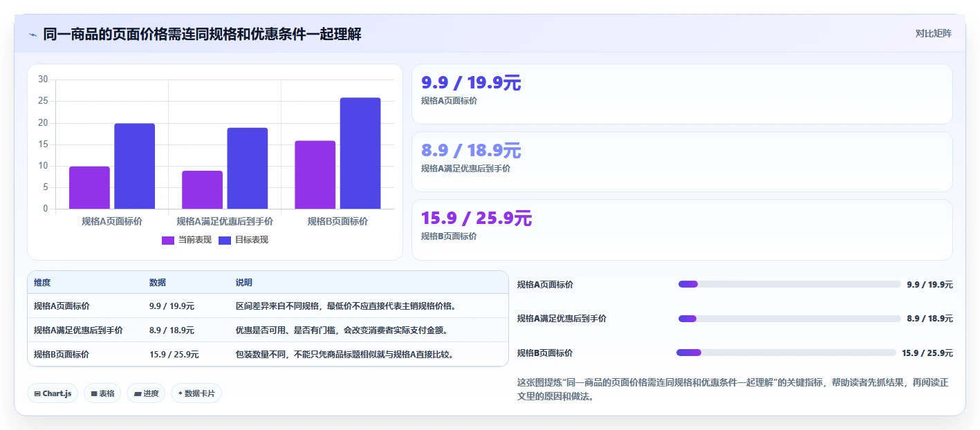This screenshot has width=980, height=430.
Task: Click the 规格B页面标价 cell in the table
Action: click(x=62, y=354)
